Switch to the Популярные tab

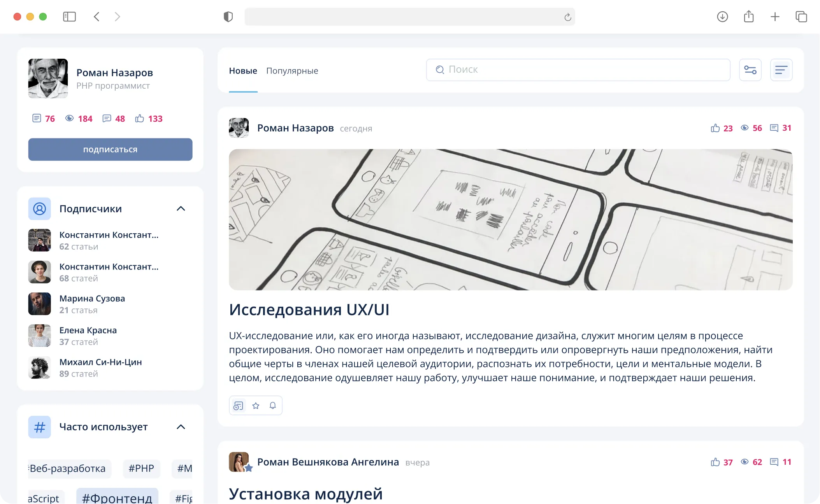pos(292,71)
